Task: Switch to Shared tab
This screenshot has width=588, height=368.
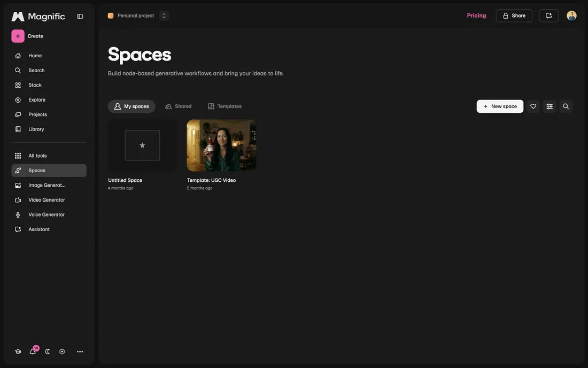Action: coord(179,106)
